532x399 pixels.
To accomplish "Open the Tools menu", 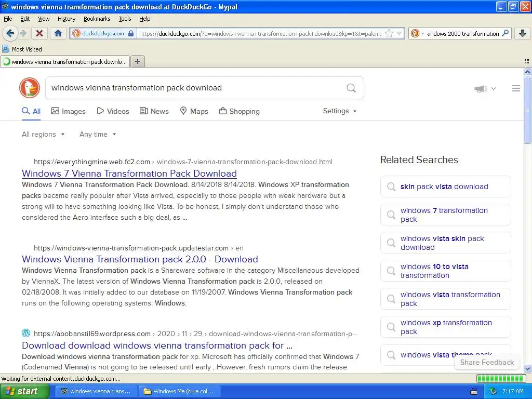I will pos(125,19).
